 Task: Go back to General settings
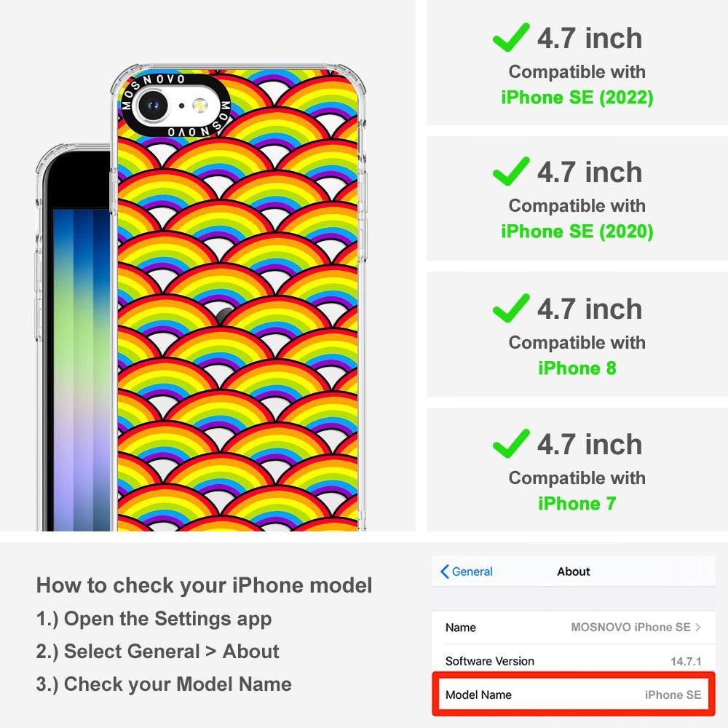pyautogui.click(x=467, y=571)
